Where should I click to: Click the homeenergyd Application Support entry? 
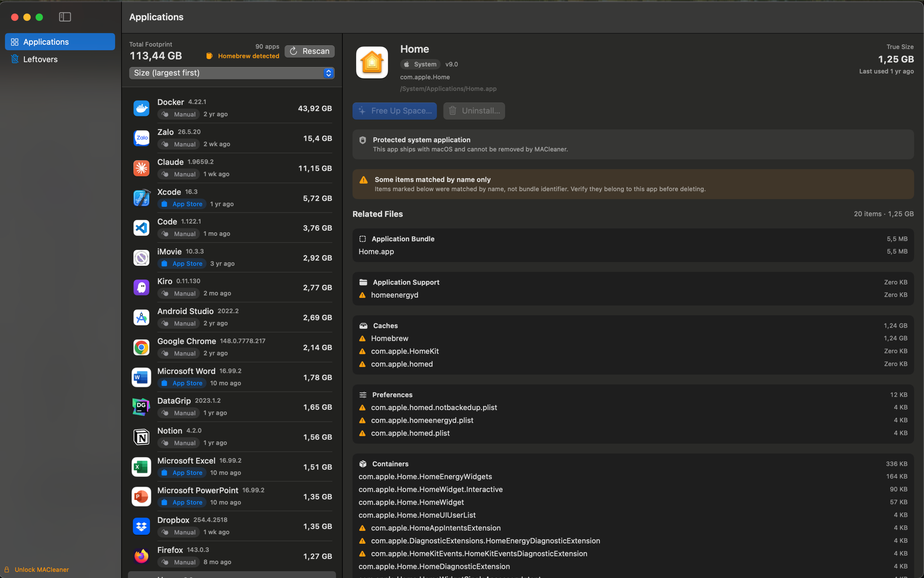[633, 295]
